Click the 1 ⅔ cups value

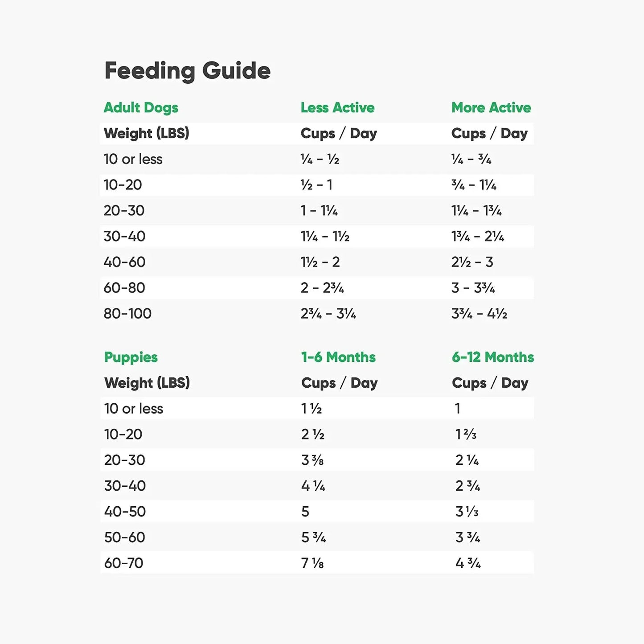click(x=466, y=435)
